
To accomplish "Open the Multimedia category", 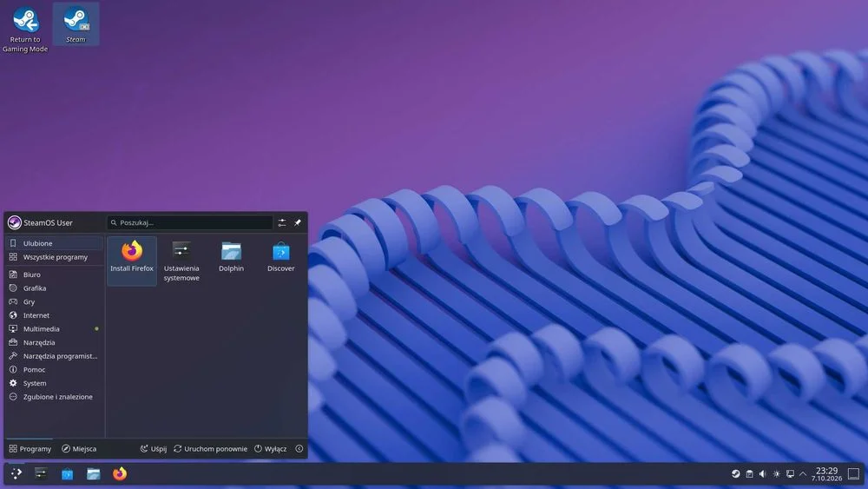I will pyautogui.click(x=54, y=329).
